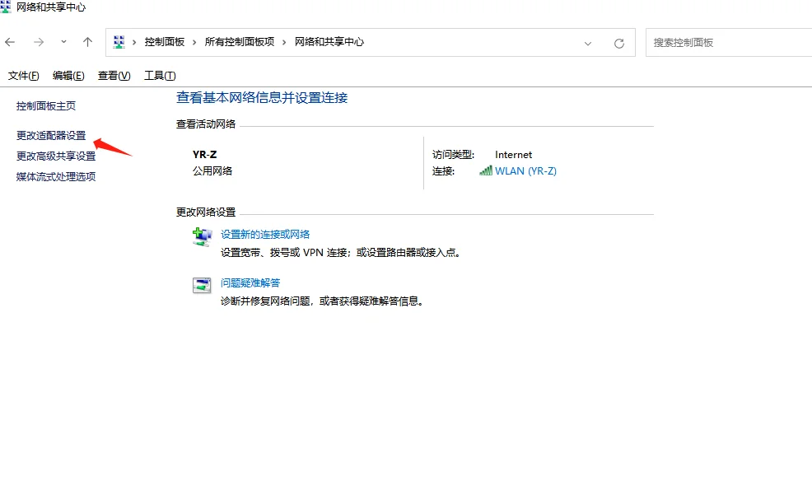Refresh the page with the reload icon
Screen dimensions: 812x504
point(618,44)
